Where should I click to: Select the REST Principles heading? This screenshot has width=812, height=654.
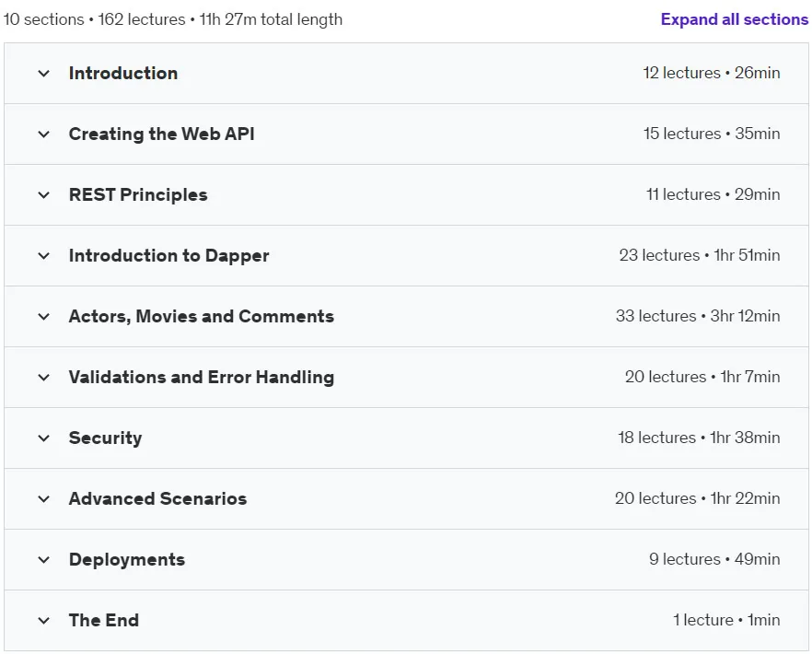click(x=138, y=195)
